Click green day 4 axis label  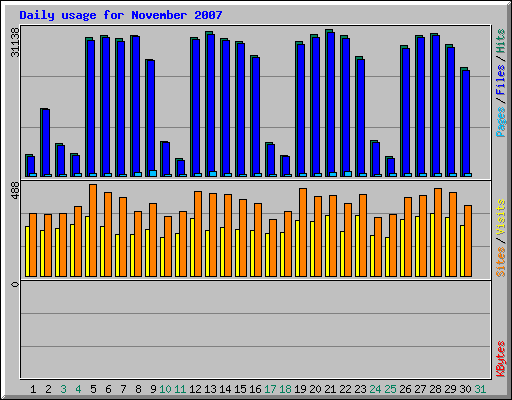tap(78, 389)
